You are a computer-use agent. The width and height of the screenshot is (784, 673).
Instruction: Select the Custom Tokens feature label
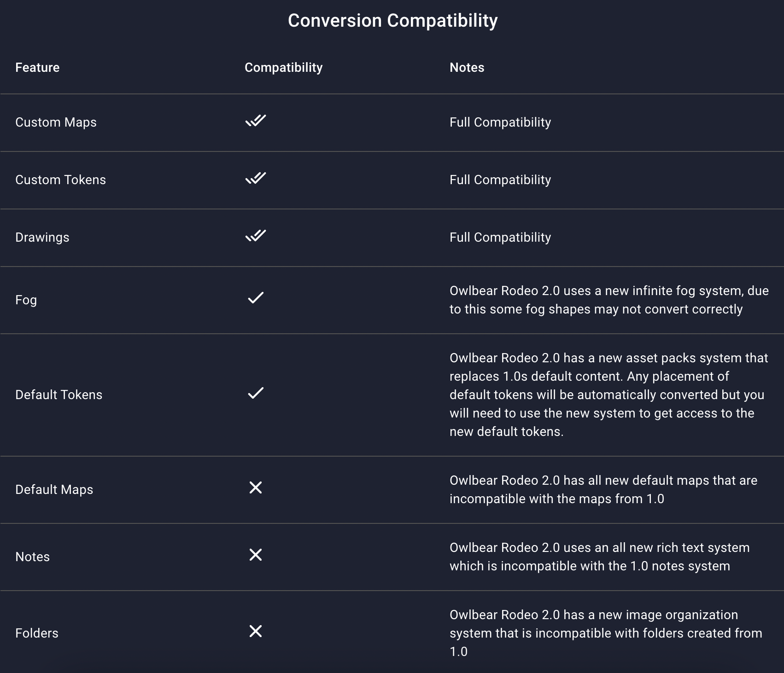click(60, 180)
